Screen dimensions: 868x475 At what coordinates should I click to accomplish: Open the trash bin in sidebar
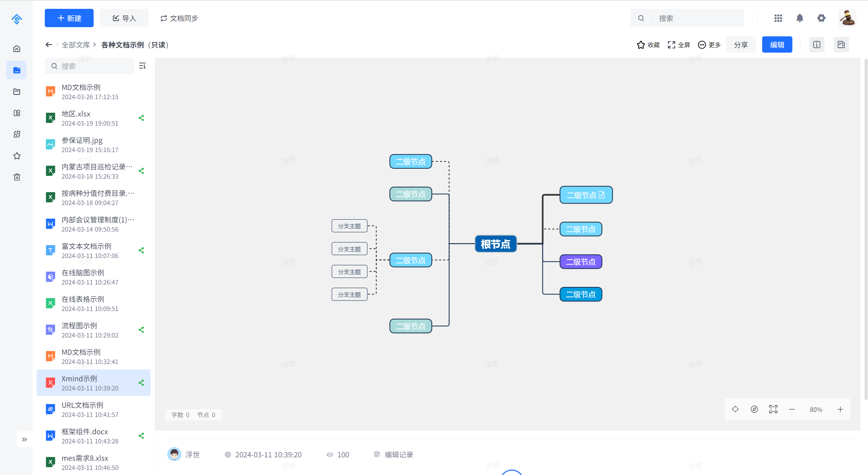[17, 177]
